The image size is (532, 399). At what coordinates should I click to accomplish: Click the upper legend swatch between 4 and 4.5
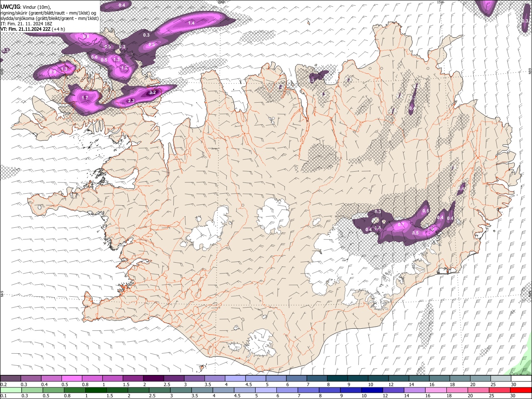(235, 379)
